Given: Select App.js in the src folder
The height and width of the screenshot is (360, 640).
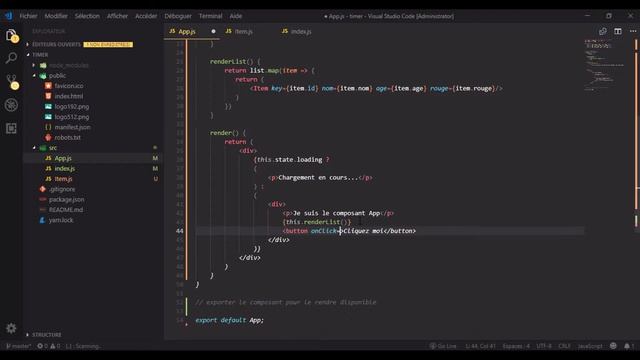Looking at the screenshot, I should [63, 158].
